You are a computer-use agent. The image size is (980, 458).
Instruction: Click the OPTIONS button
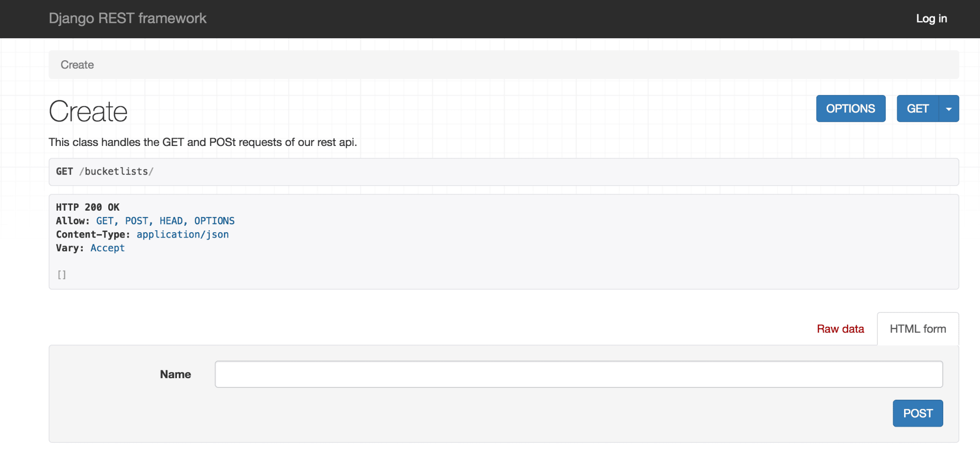point(851,109)
